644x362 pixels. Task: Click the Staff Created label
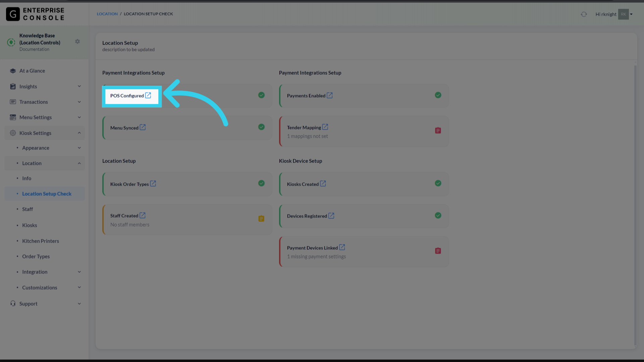(x=124, y=216)
